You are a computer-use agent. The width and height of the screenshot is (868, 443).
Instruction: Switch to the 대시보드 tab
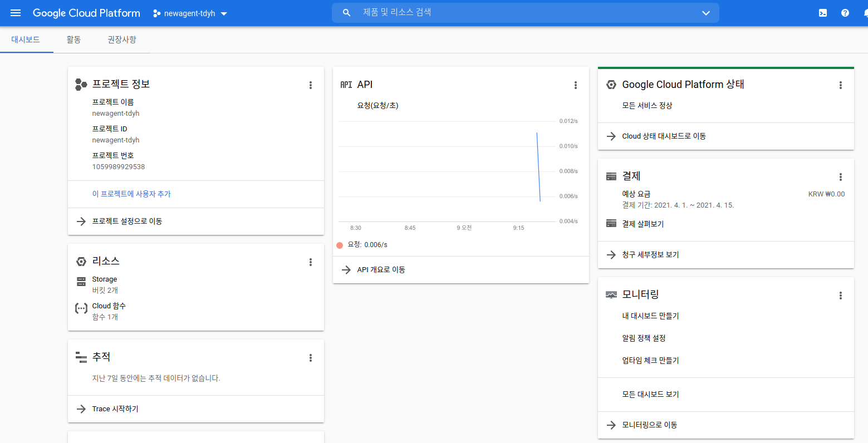(26, 40)
